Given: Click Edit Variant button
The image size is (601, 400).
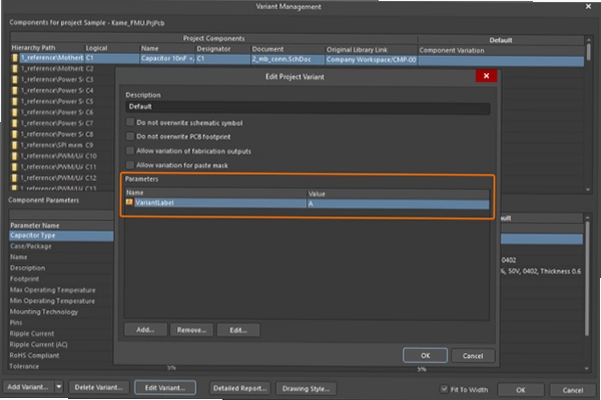Looking at the screenshot, I should [165, 388].
